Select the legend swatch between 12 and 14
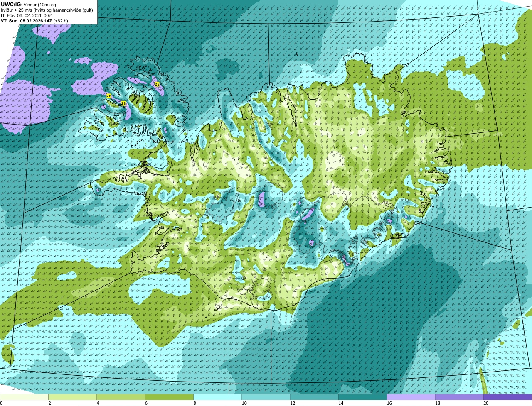 click(x=314, y=397)
